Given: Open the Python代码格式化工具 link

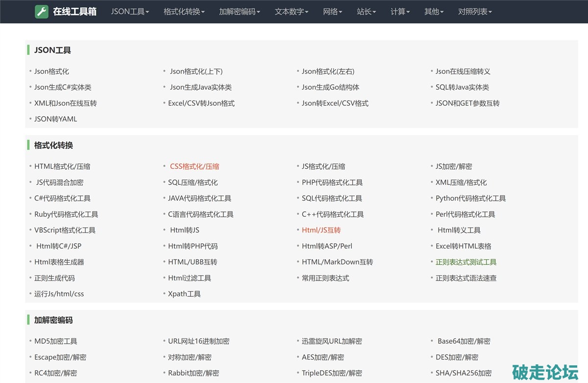Looking at the screenshot, I should click(470, 199).
